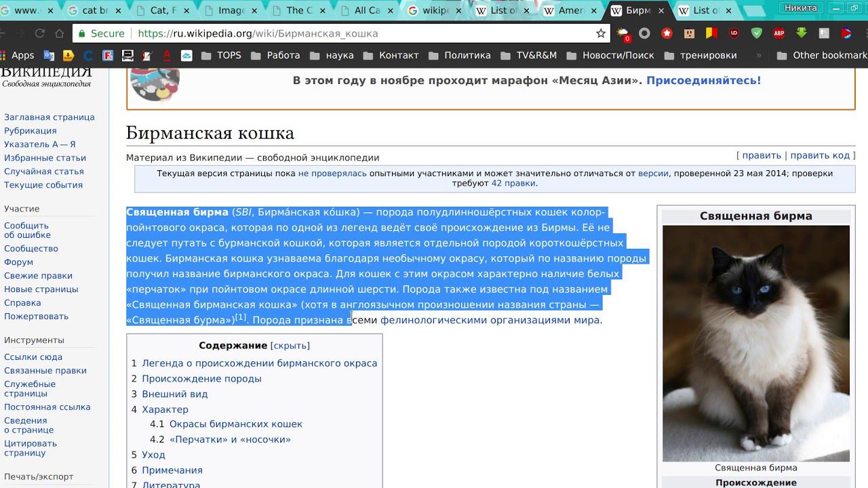Image resolution: width=868 pixels, height=488 pixels.
Task: Open Ссылки сюда in the sidebar
Action: pos(33,357)
